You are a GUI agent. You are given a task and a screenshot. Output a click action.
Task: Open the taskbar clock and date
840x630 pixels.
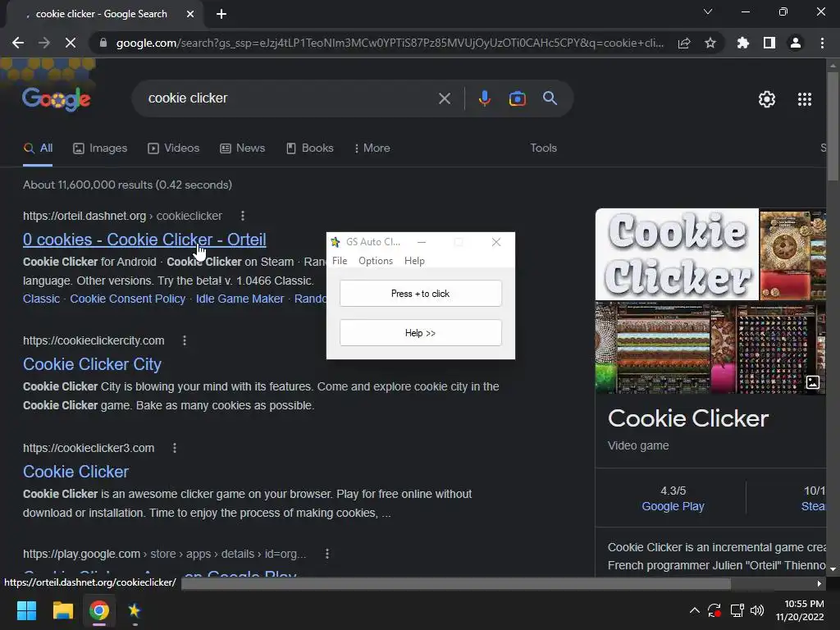click(x=800, y=610)
